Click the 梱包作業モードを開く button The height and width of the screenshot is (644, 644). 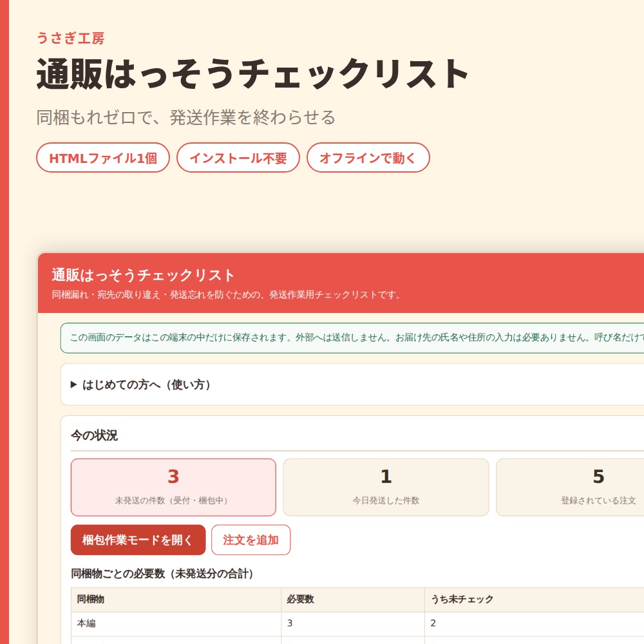tap(138, 540)
